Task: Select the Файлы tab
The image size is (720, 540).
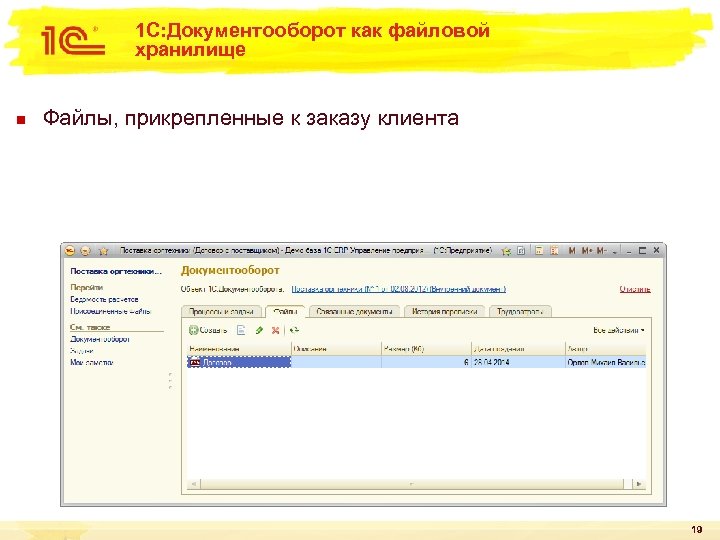Action: [285, 311]
